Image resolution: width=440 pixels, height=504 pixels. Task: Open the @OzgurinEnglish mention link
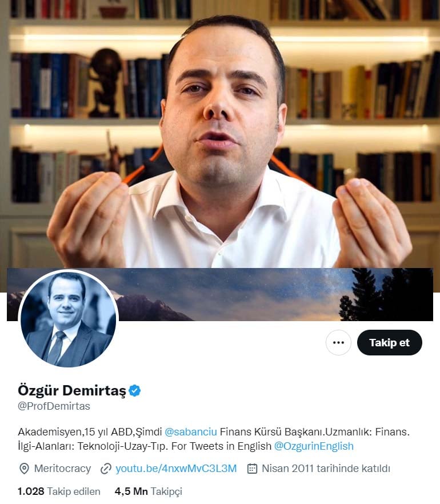(x=314, y=446)
